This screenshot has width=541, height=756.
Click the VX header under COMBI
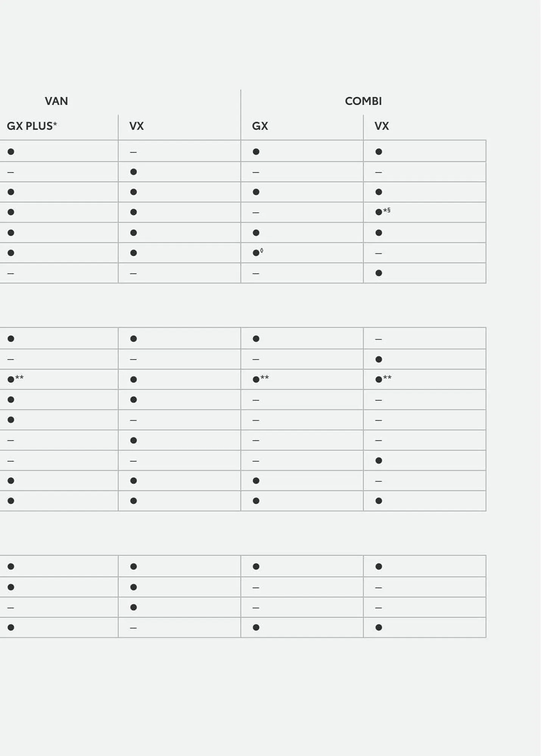point(382,126)
